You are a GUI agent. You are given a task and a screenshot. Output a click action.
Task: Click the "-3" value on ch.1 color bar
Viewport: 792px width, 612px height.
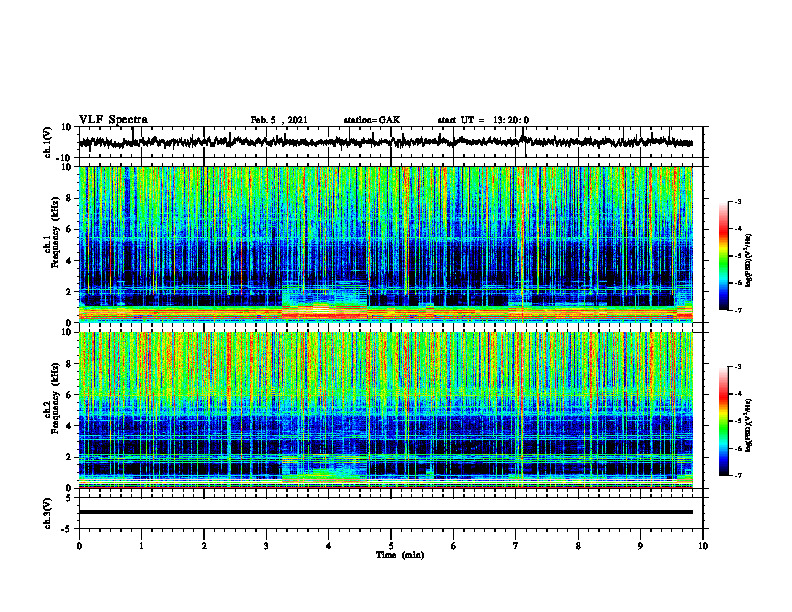point(738,202)
